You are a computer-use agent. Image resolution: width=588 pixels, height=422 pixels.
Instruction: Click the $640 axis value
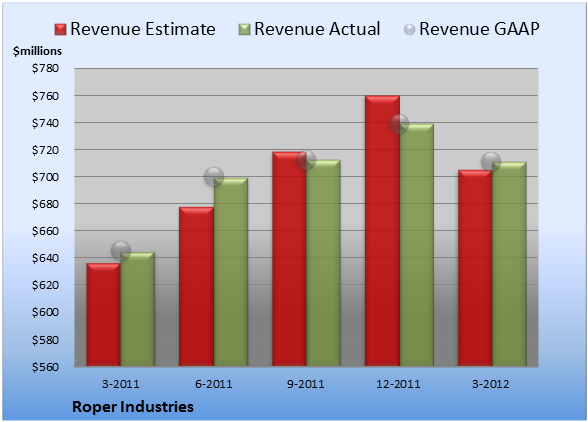click(45, 258)
